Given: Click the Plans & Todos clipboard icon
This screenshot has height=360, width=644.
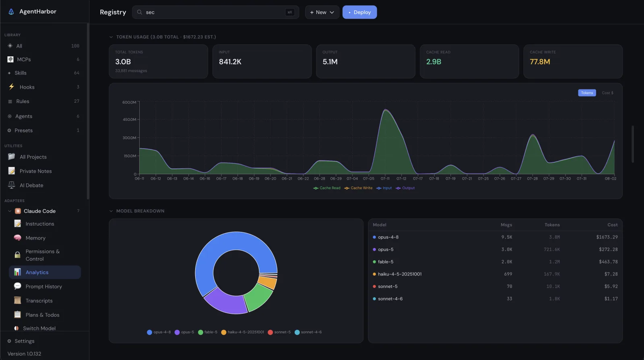Looking at the screenshot, I should click(18, 314).
